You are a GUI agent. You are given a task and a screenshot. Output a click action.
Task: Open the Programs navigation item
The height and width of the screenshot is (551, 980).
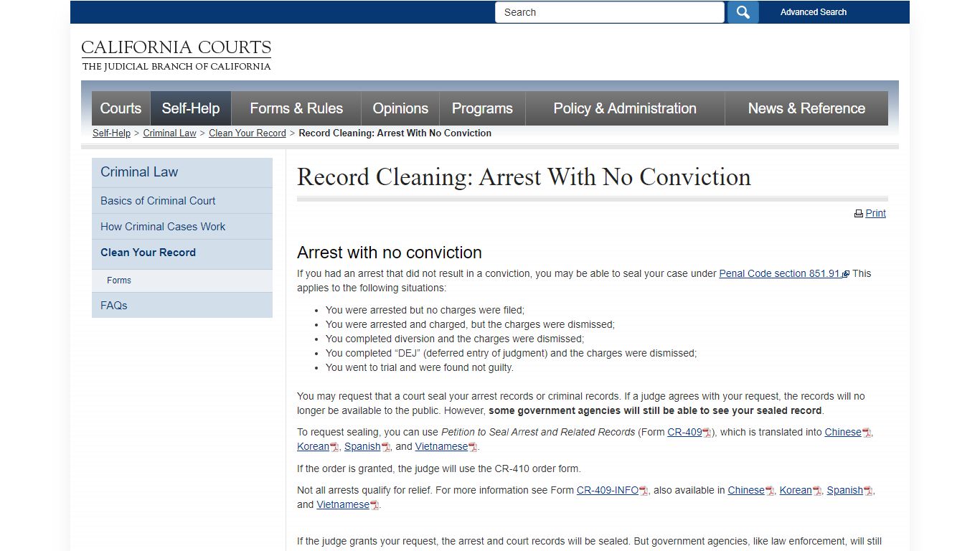pyautogui.click(x=482, y=108)
